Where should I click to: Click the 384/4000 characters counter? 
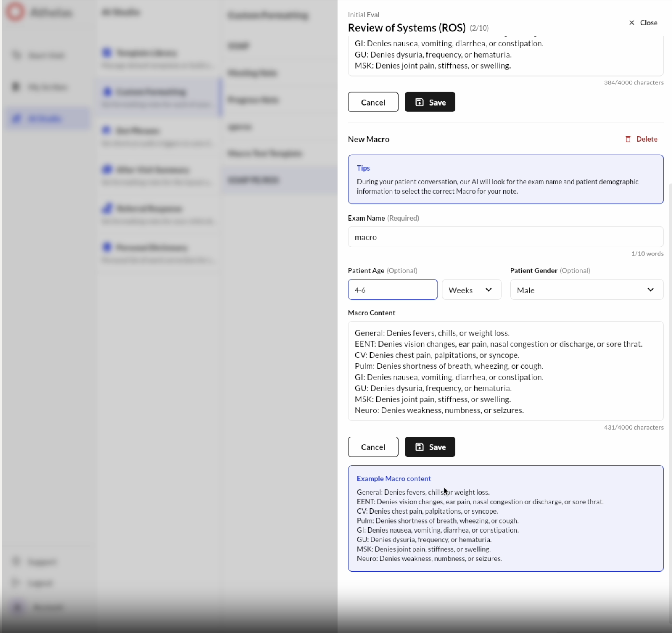(x=633, y=82)
